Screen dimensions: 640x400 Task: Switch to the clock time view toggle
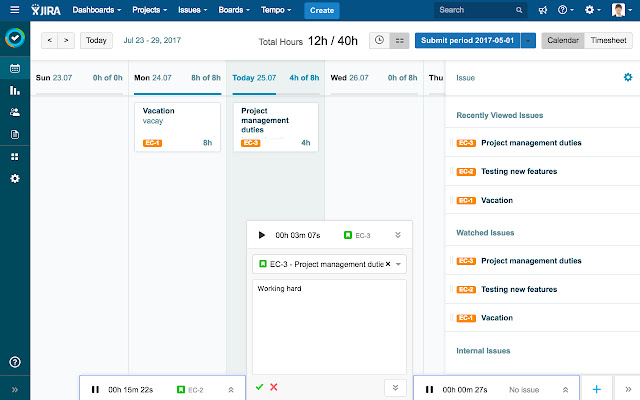click(x=379, y=40)
